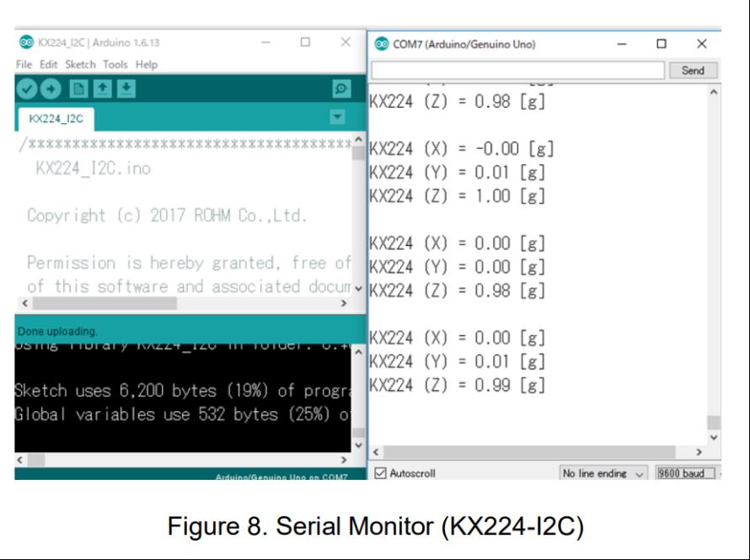Click the "KX224_I2C.ino" comment line
The height and width of the screenshot is (560, 750).
coord(94,168)
